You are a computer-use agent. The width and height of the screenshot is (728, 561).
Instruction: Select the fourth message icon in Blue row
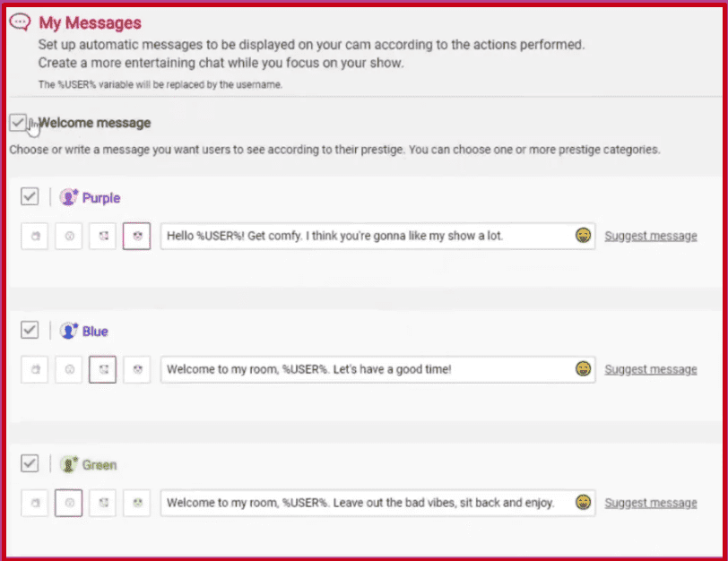(136, 369)
